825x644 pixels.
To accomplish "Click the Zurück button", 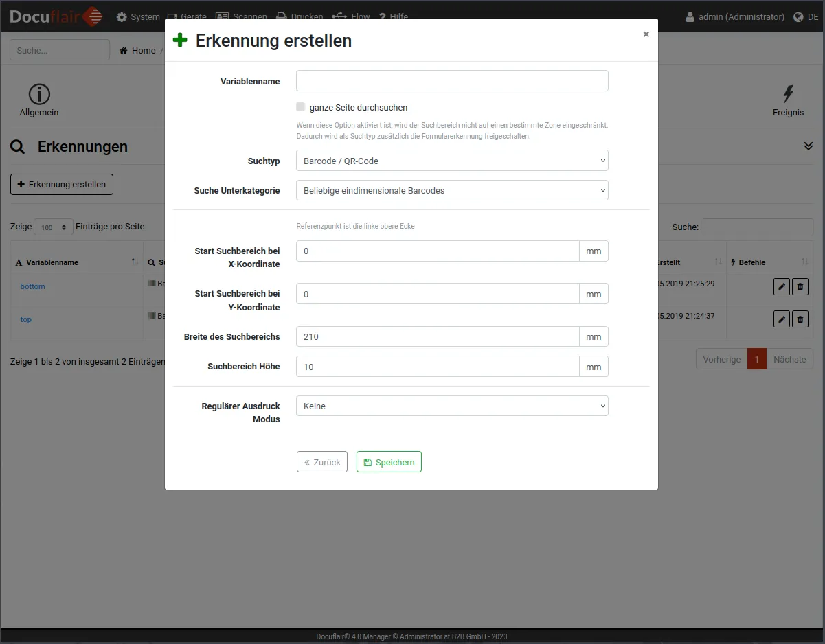I will click(x=322, y=462).
